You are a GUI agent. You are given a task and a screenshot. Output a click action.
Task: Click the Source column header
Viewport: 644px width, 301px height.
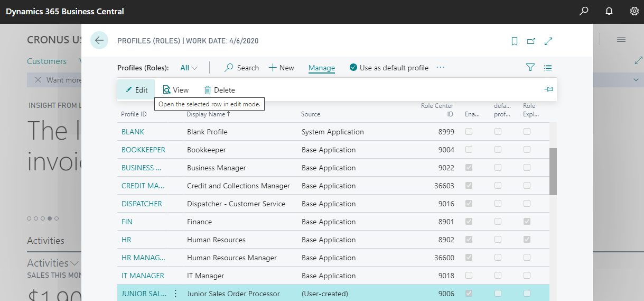click(x=311, y=114)
